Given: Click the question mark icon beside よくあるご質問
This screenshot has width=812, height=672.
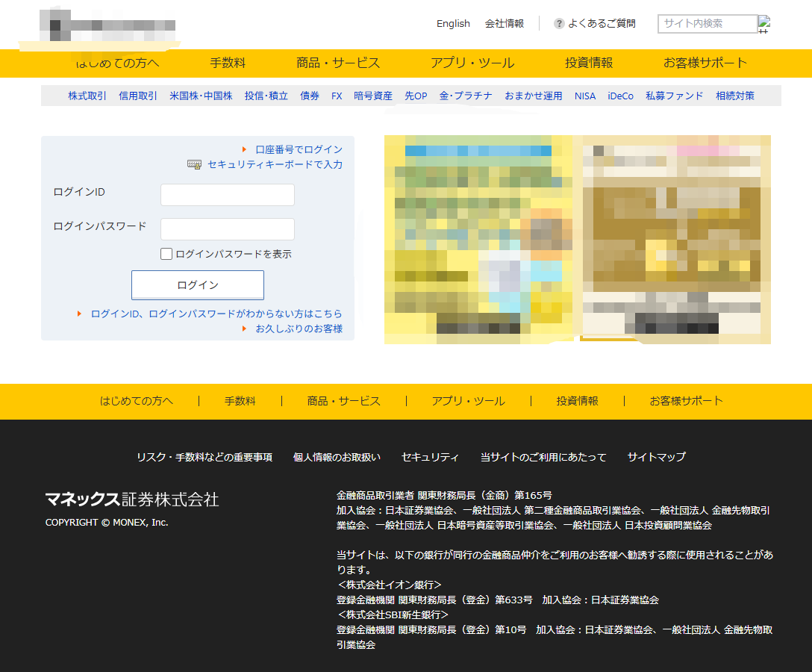Looking at the screenshot, I should (x=559, y=23).
